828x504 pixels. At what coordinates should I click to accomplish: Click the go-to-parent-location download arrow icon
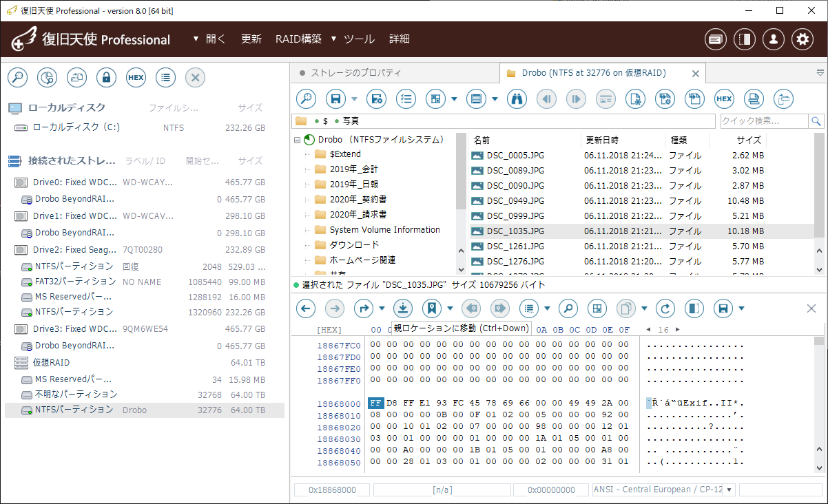click(402, 308)
